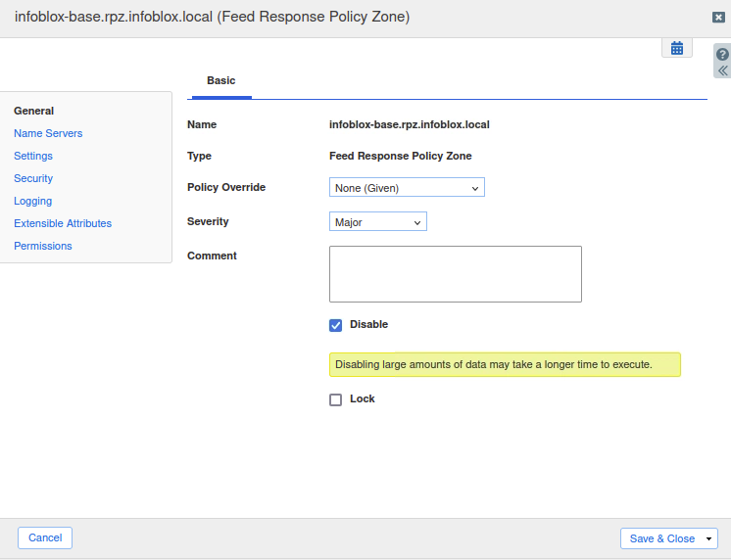The height and width of the screenshot is (560, 731).
Task: Enable the Lock checkbox
Action: [x=336, y=399]
